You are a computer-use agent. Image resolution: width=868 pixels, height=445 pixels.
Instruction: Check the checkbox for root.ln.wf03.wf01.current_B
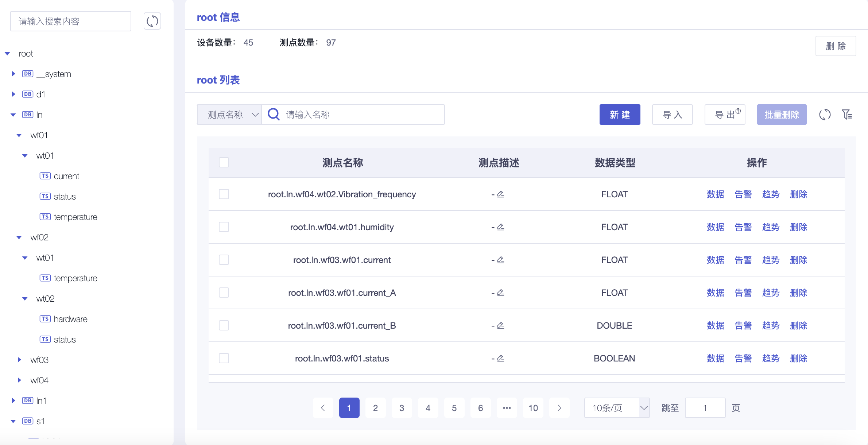point(224,325)
